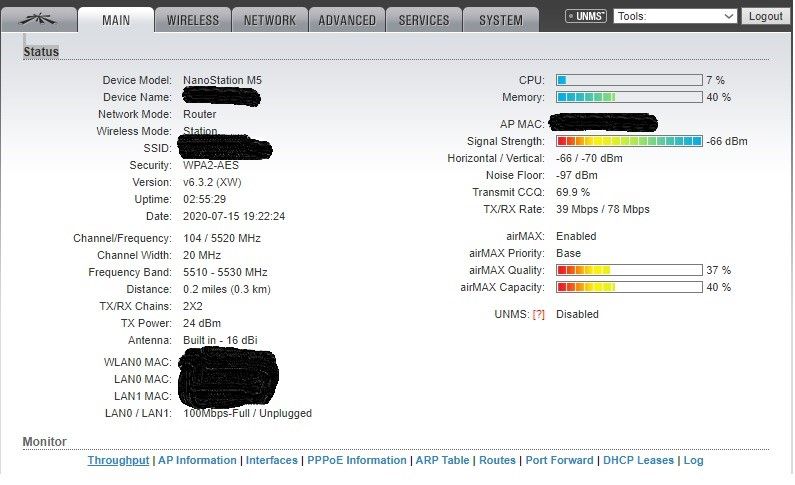Click the UNMS help [?] link
Screen dimensions: 795x485
coord(538,314)
